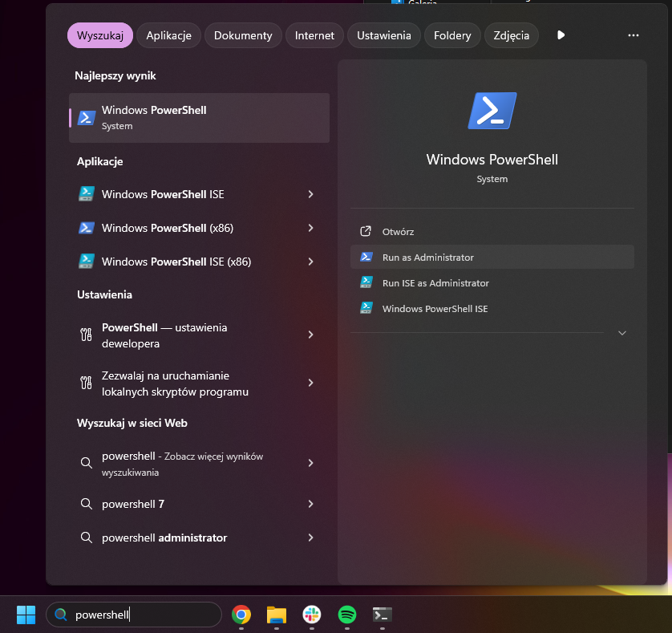Screen dimensions: 672x633
Task: Click the Run ISE as Administrator icon
Action: [x=366, y=282]
